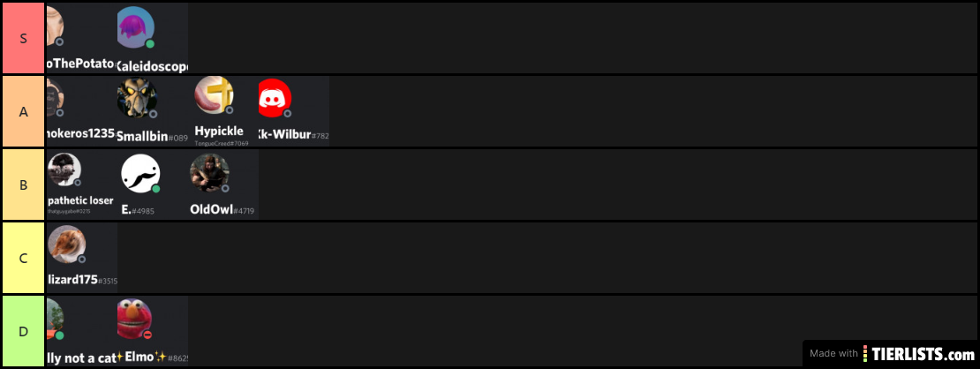The image size is (980, 369).
Task: Click the lizard175 hamster avatar
Action: pos(66,244)
